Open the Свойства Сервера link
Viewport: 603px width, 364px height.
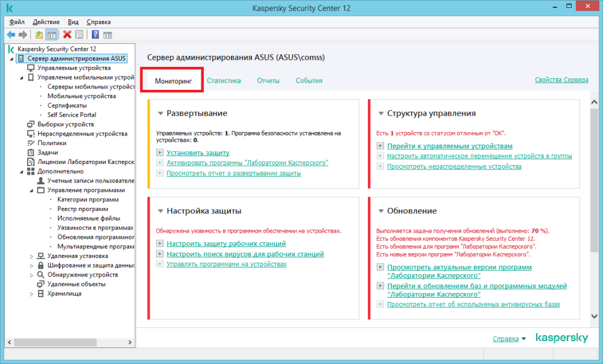click(561, 80)
